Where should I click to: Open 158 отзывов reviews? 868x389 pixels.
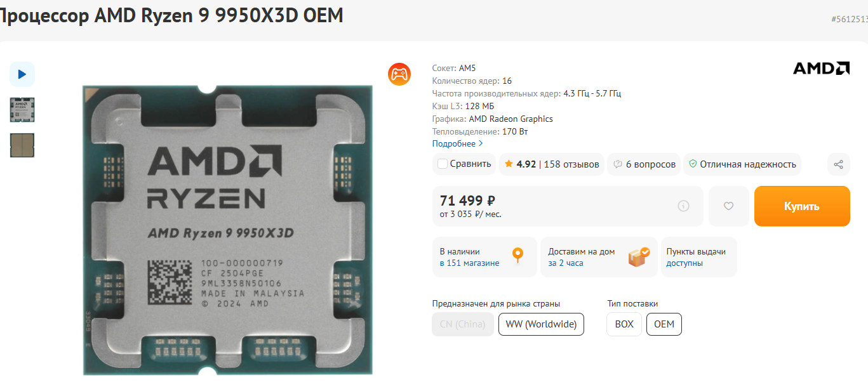pos(571,164)
